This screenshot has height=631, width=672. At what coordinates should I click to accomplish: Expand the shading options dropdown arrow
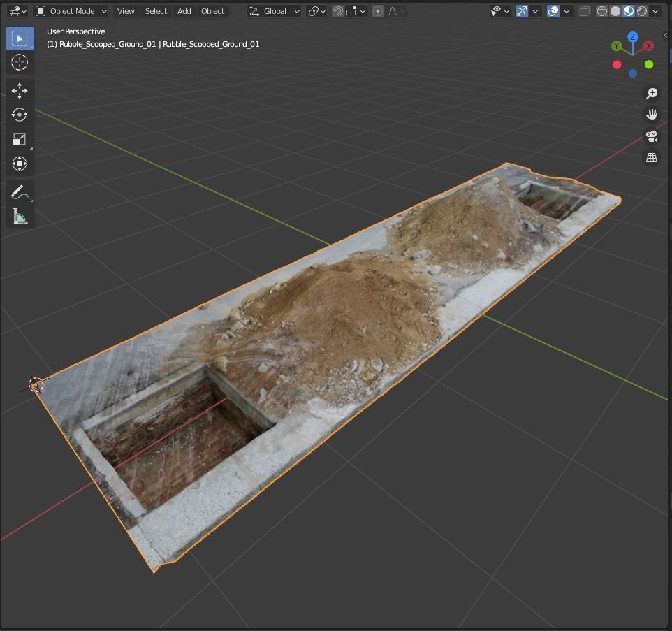pyautogui.click(x=655, y=11)
